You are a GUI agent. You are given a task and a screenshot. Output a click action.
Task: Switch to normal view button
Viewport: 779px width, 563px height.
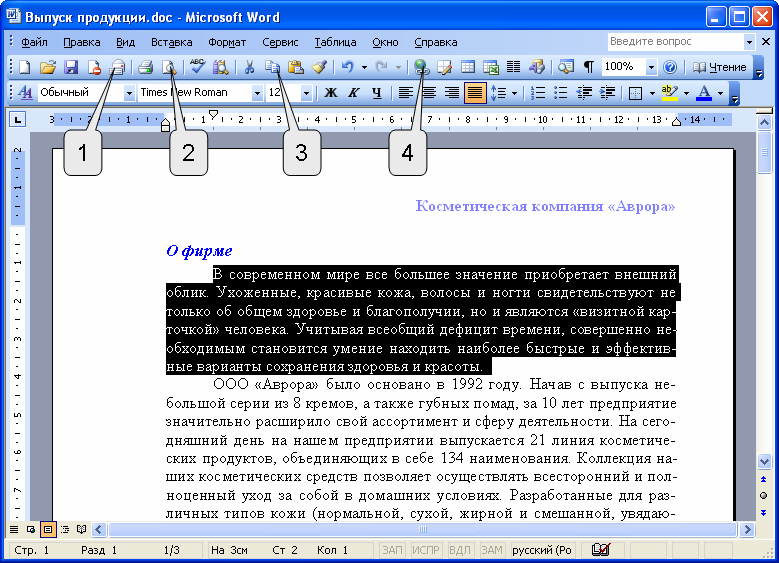click(x=14, y=530)
